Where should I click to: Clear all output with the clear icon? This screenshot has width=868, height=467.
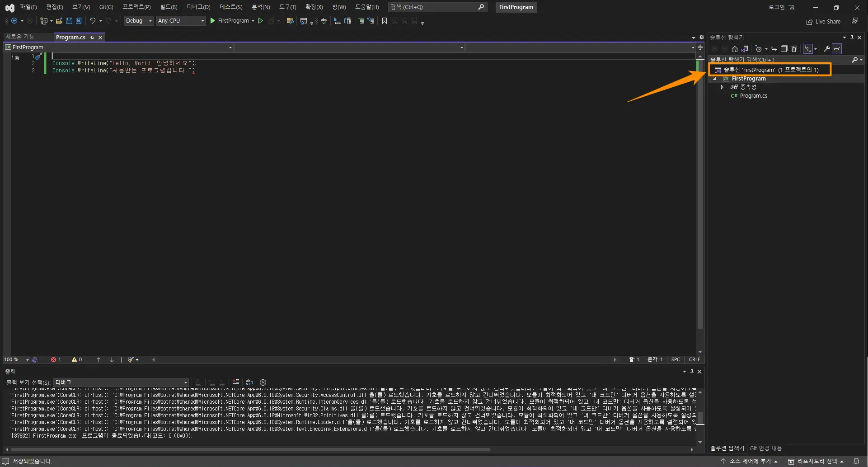pyautogui.click(x=236, y=382)
